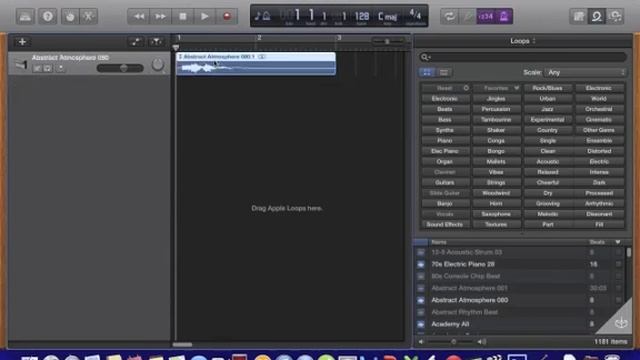
Task: Click the track pan knob
Action: coord(158,64)
